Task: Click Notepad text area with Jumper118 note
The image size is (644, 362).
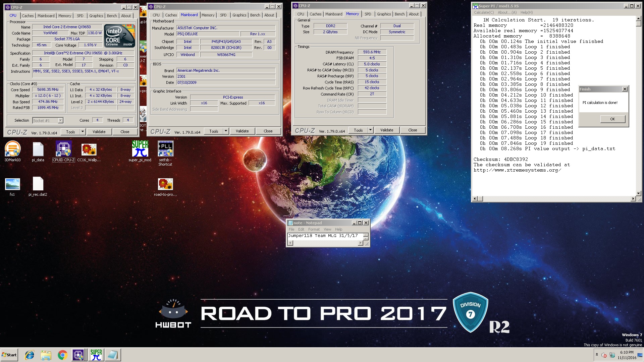Action: 325,236
